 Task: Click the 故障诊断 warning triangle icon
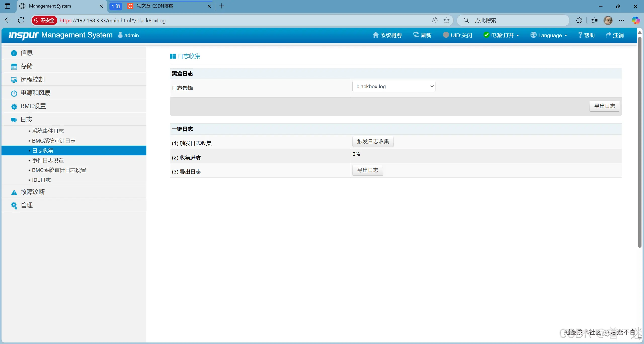(14, 192)
